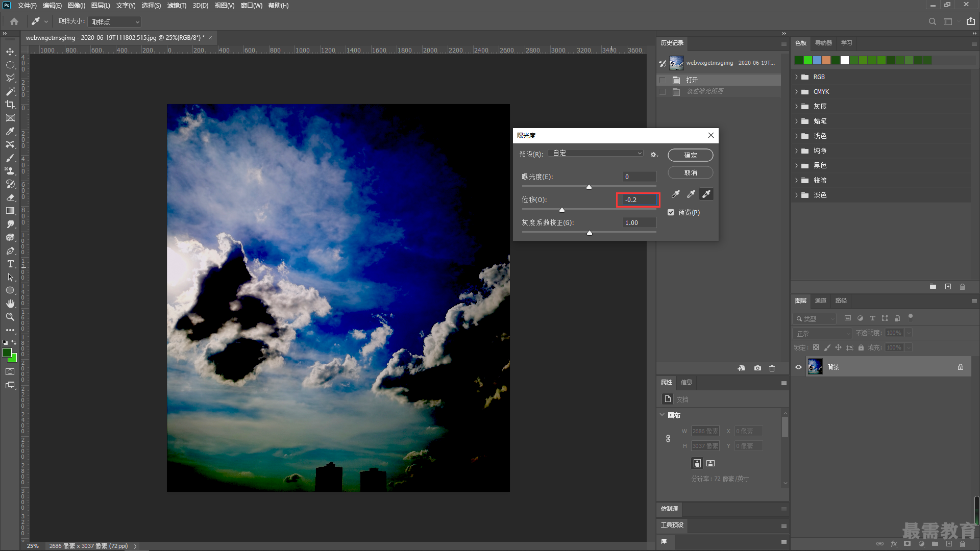
Task: Toggle lock all in Layers panel
Action: click(x=861, y=347)
